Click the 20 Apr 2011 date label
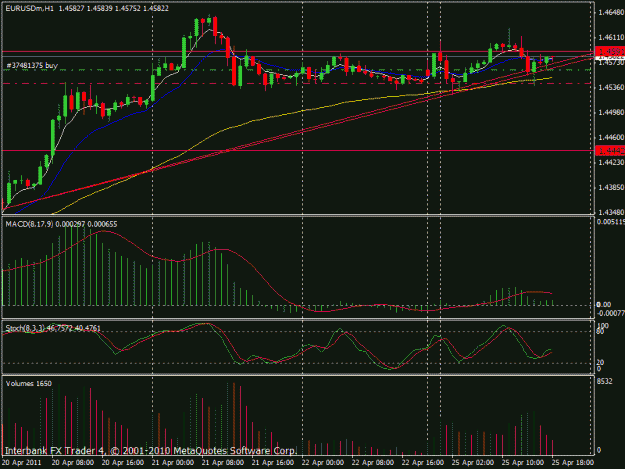The image size is (625, 469). click(22, 463)
